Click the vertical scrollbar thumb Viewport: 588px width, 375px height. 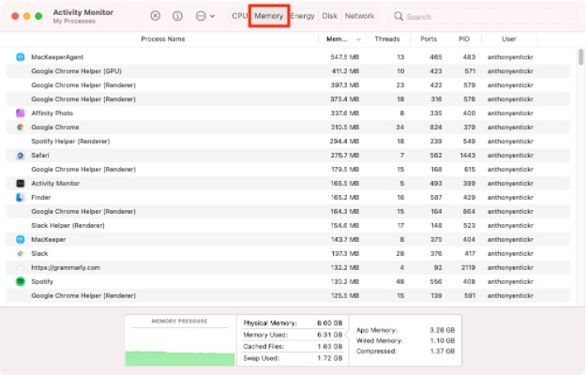(580, 57)
